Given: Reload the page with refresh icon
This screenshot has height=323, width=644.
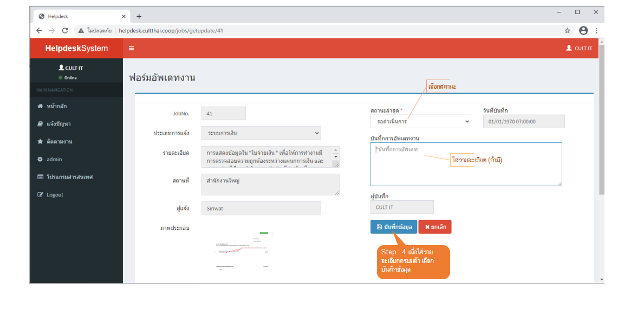Looking at the screenshot, I should [x=65, y=31].
